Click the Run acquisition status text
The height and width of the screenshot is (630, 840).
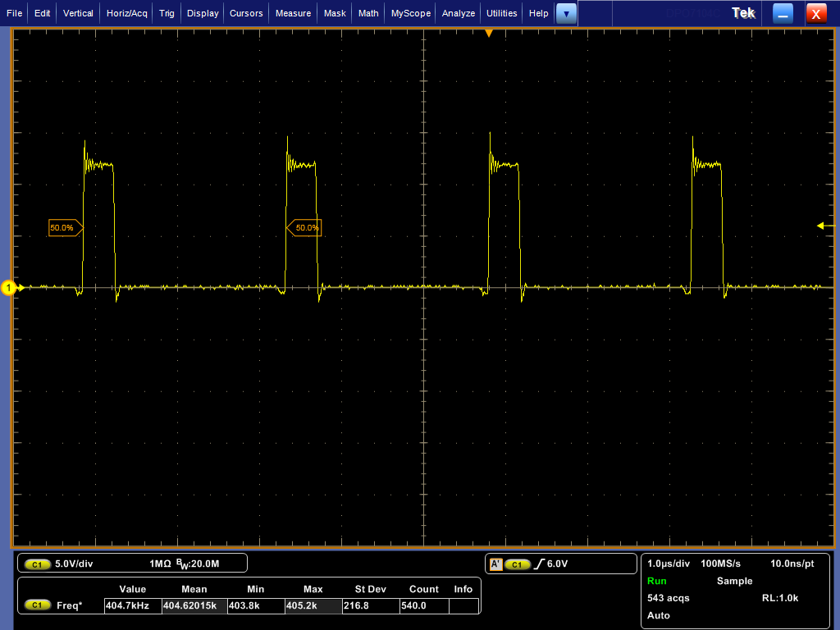(657, 581)
